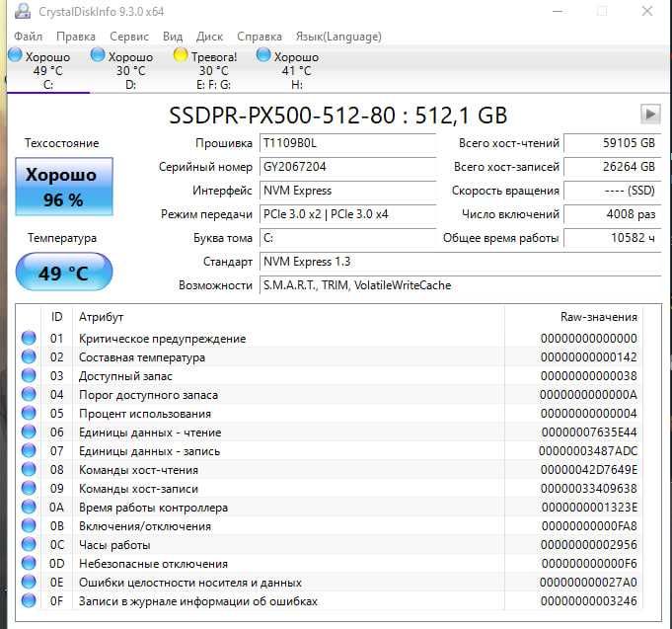Image resolution: width=672 pixels, height=629 pixels.
Task: Click total host reads value 59105 GB
Action: (x=613, y=143)
